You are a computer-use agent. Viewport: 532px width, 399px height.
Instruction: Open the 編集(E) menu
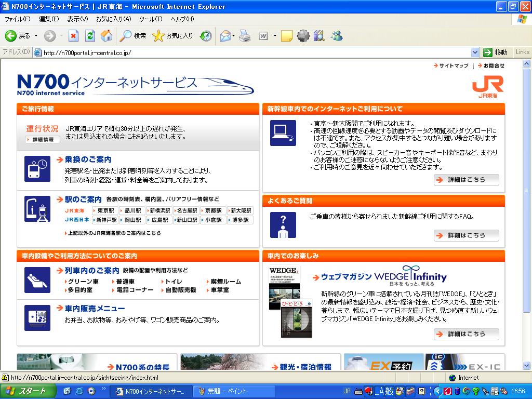48,19
